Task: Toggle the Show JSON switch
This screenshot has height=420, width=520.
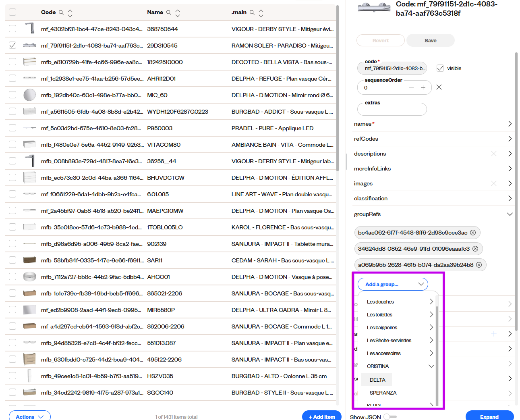Action: coord(390,417)
